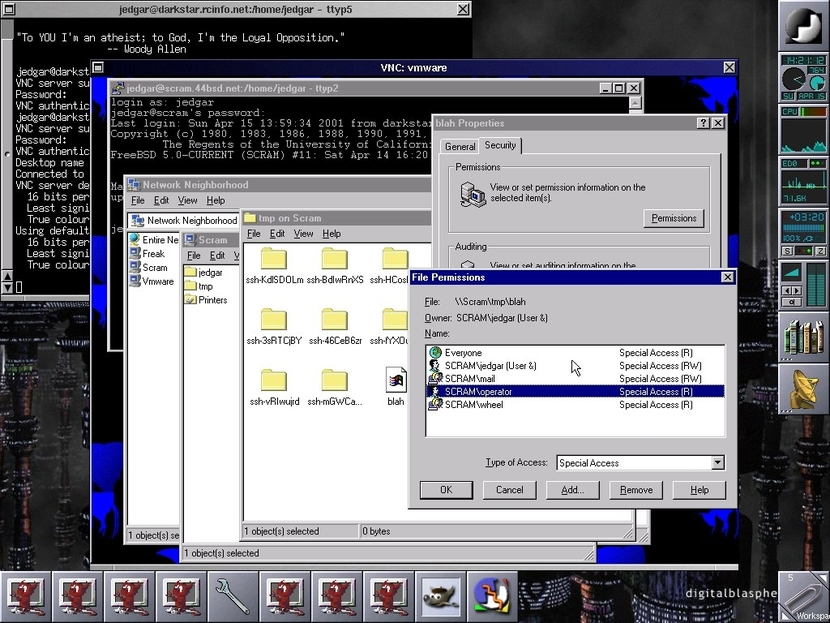
Task: Select SCRAM\wheel permission entry
Action: click(575, 404)
